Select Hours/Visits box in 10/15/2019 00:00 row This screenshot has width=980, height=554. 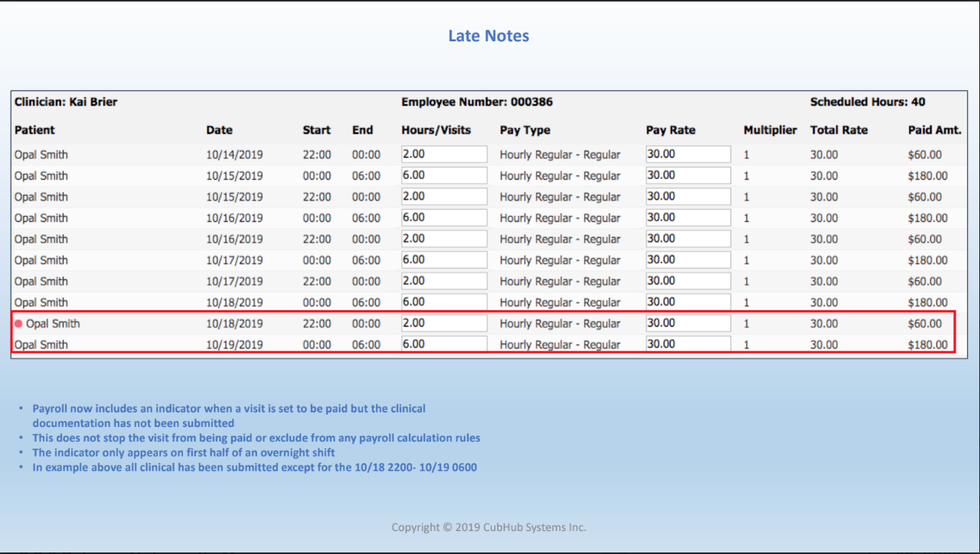point(444,175)
